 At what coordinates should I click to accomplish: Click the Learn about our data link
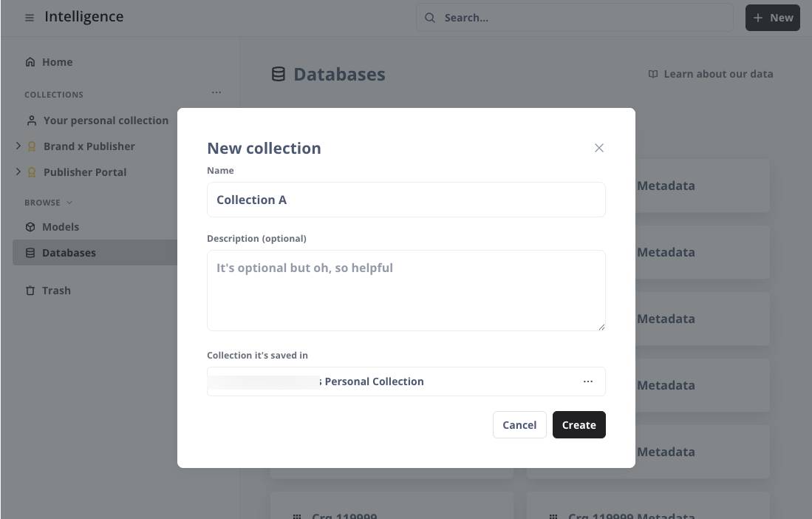tap(711, 74)
